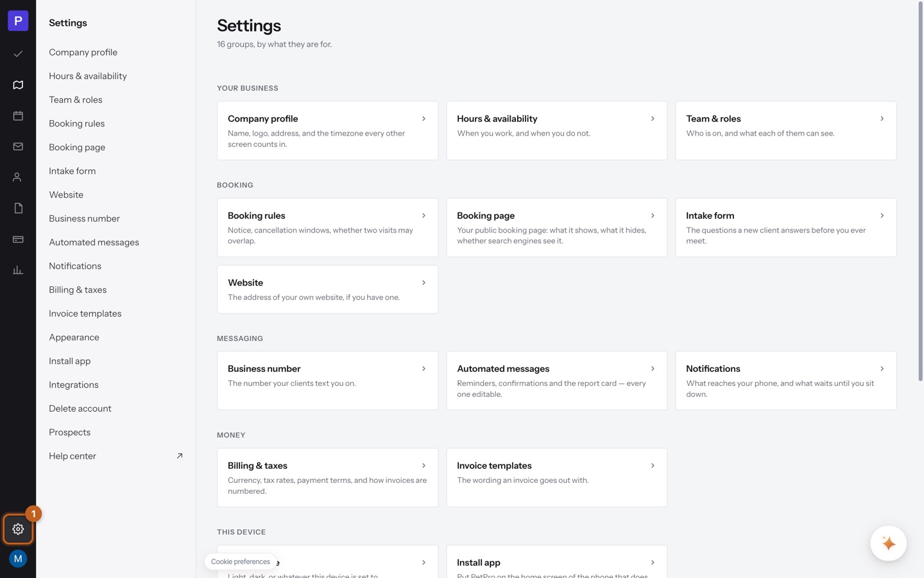Open Notifications card chevron
Screen dimensions: 924x578
coord(882,369)
